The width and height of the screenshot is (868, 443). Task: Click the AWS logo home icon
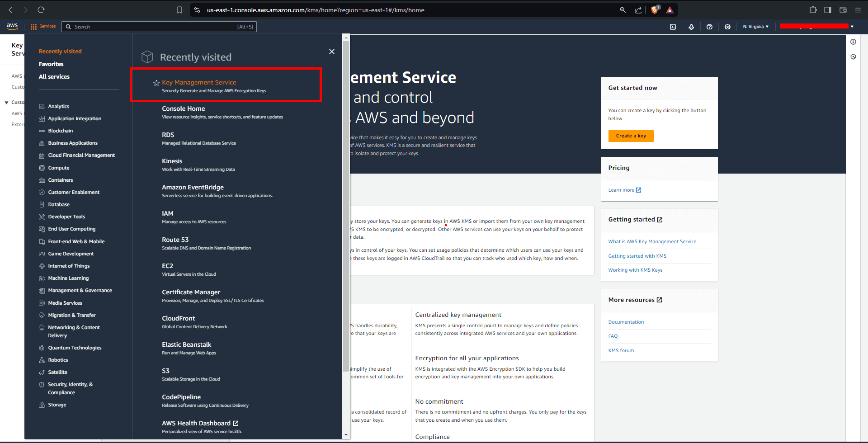[x=12, y=27]
